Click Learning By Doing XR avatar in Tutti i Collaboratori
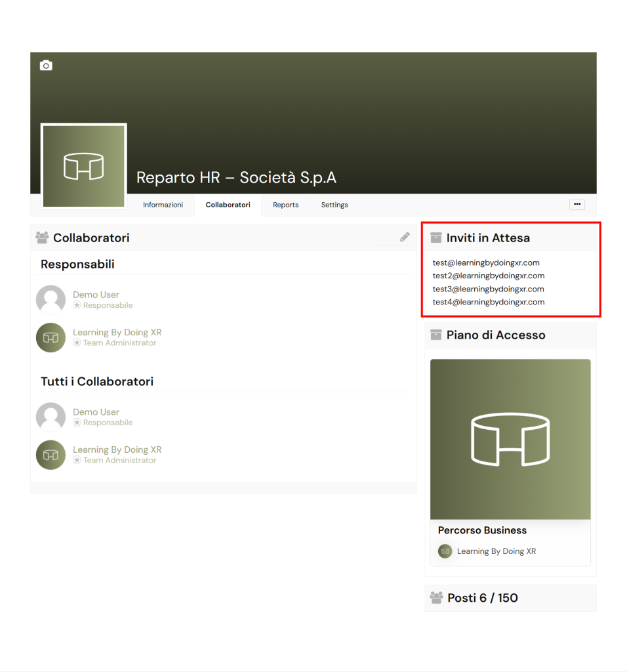 click(x=51, y=455)
